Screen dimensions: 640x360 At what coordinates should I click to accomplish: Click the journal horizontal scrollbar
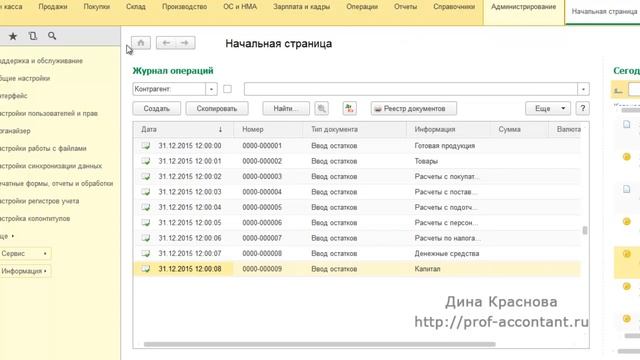tap(320, 344)
